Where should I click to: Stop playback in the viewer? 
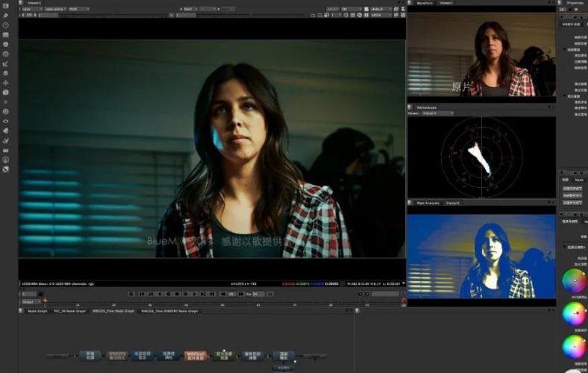(x=177, y=294)
